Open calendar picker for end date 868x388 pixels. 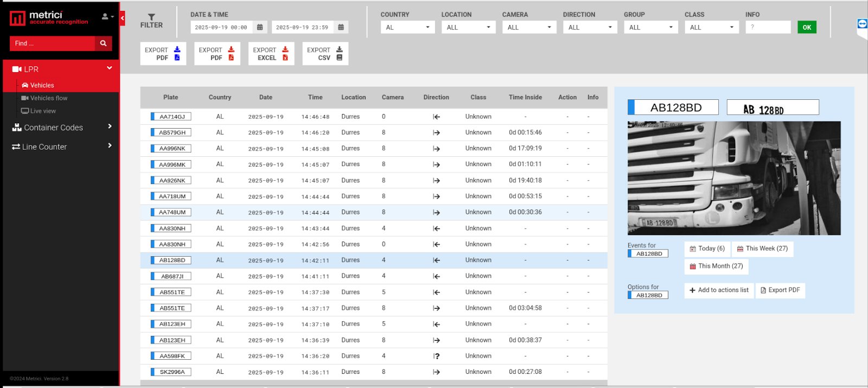341,27
